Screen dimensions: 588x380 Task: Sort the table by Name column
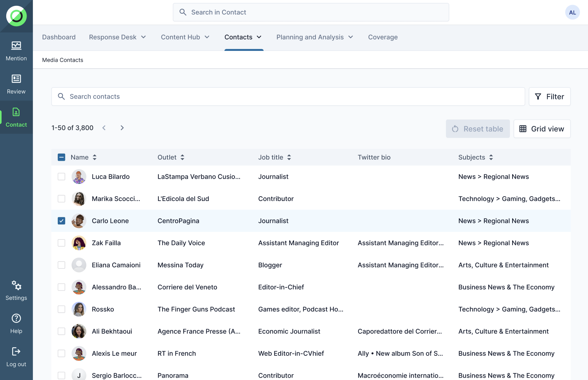click(95, 157)
